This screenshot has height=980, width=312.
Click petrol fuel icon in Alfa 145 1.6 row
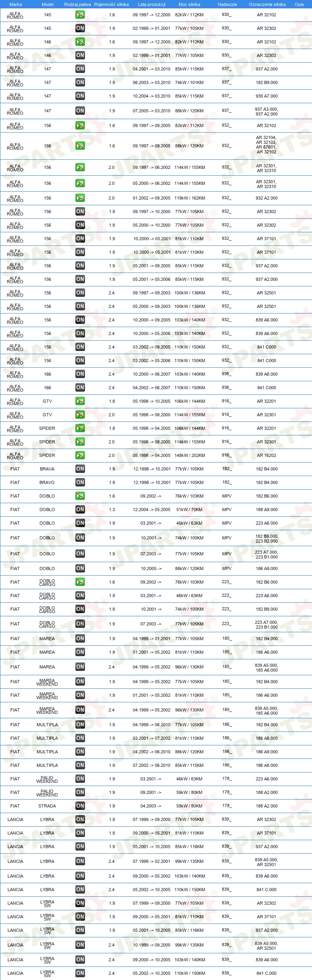tap(80, 15)
